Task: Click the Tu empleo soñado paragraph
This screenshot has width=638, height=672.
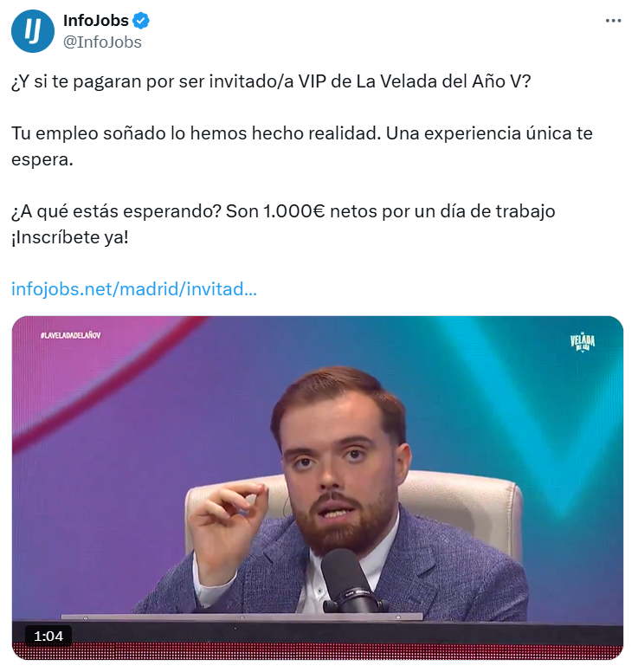Action: [x=301, y=146]
